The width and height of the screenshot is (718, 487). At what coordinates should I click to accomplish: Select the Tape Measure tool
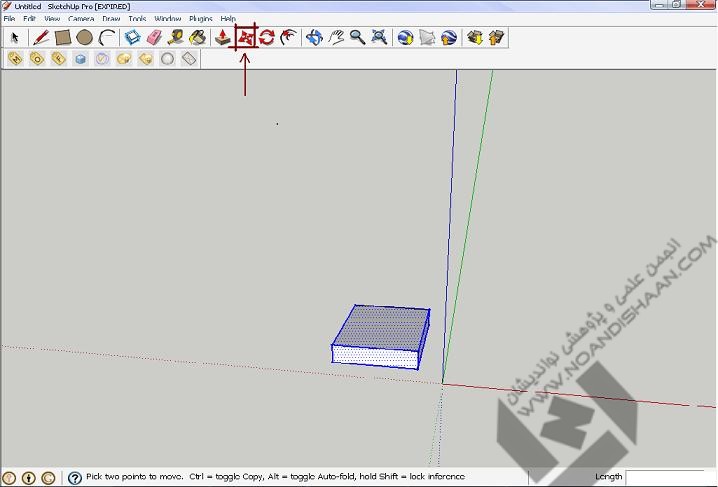176,38
